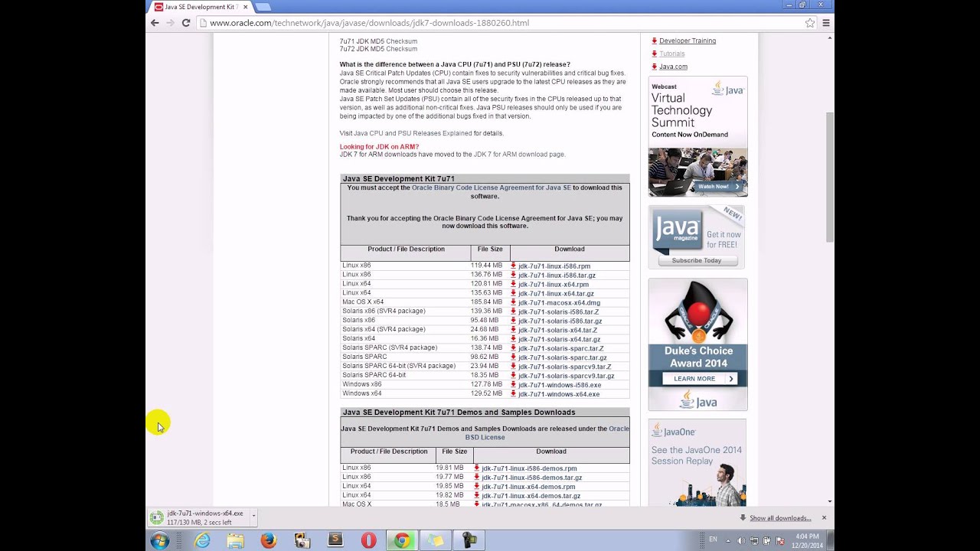Select the 129.52 MB file size cell
The height and width of the screenshot is (551, 980).
(486, 393)
